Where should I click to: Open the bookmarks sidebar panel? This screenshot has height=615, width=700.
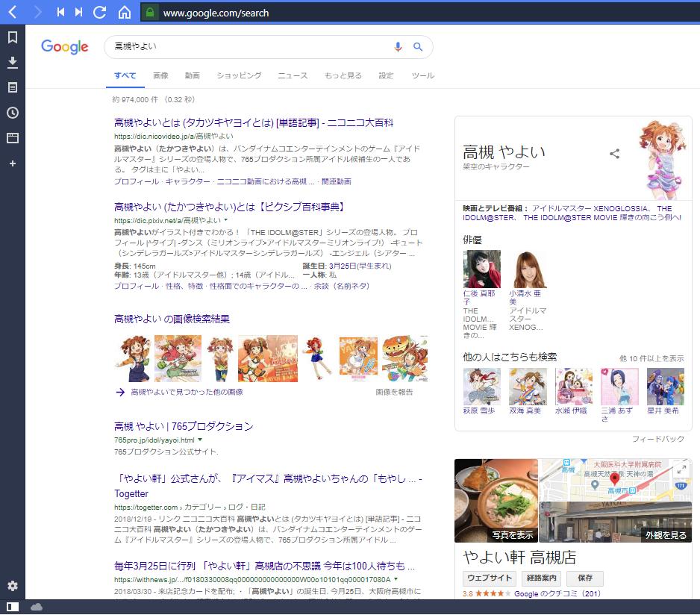point(13,37)
